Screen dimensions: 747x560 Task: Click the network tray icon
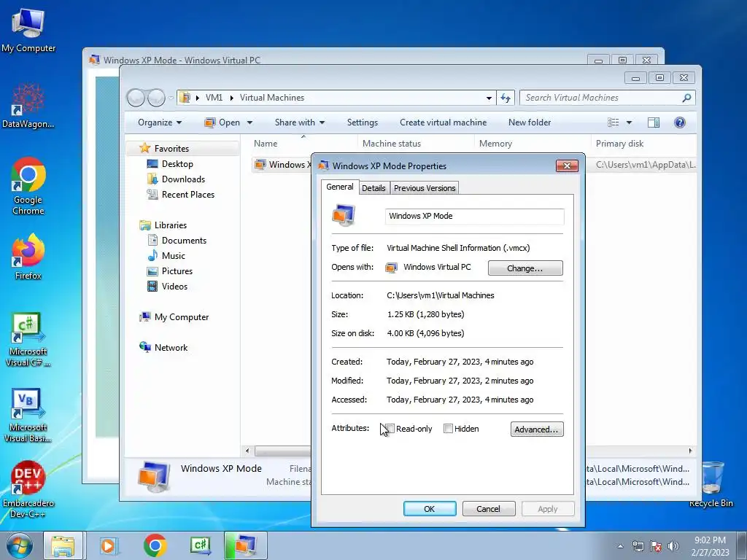pyautogui.click(x=638, y=546)
